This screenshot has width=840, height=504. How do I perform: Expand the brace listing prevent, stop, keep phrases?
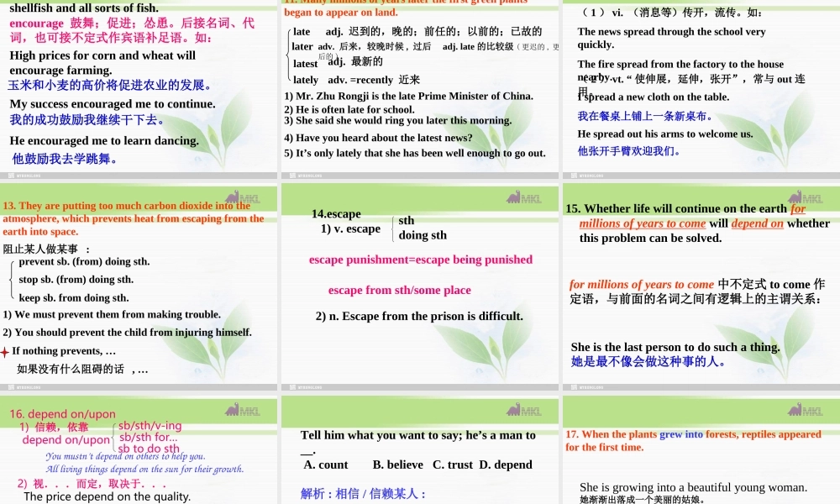[x=10, y=279]
